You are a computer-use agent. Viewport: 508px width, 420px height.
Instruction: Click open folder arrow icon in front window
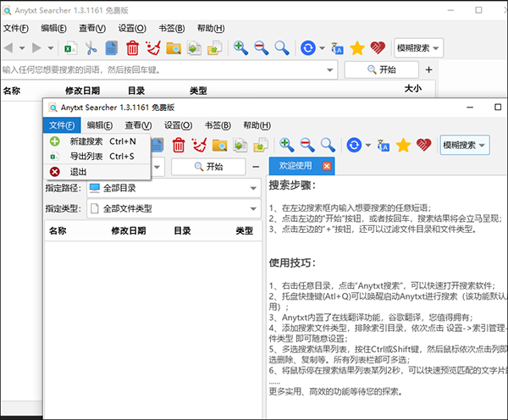pyautogui.click(x=261, y=145)
